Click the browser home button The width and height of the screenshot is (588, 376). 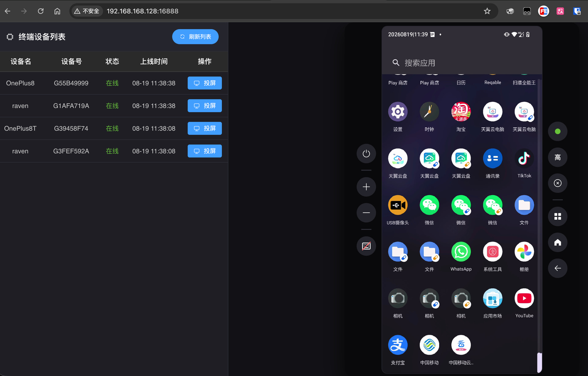(57, 11)
